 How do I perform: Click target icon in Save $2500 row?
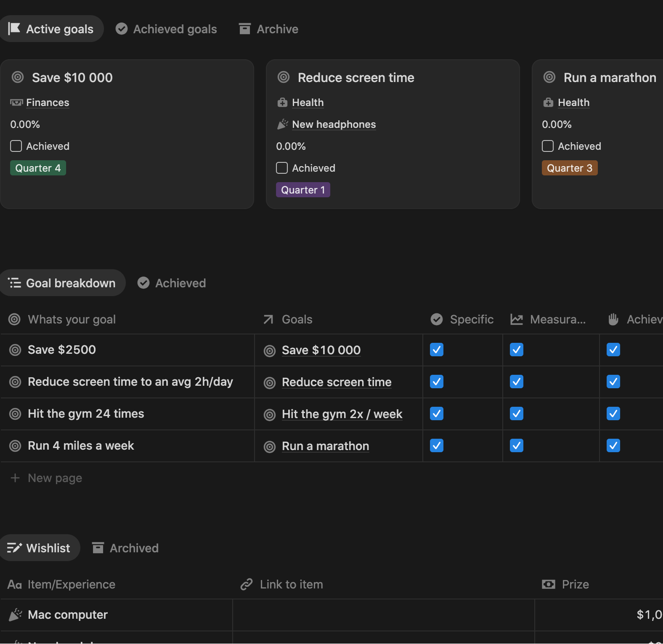15,350
